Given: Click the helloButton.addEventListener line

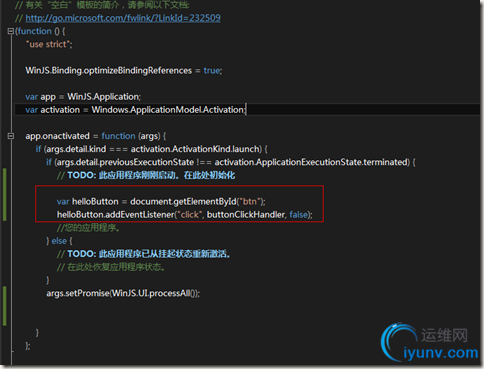Looking at the screenshot, I should 185,215.
